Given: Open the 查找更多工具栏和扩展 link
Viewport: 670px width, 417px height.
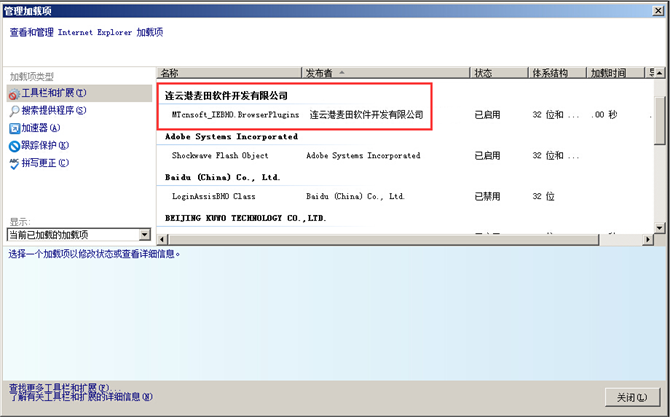Looking at the screenshot, I should tap(65, 387).
